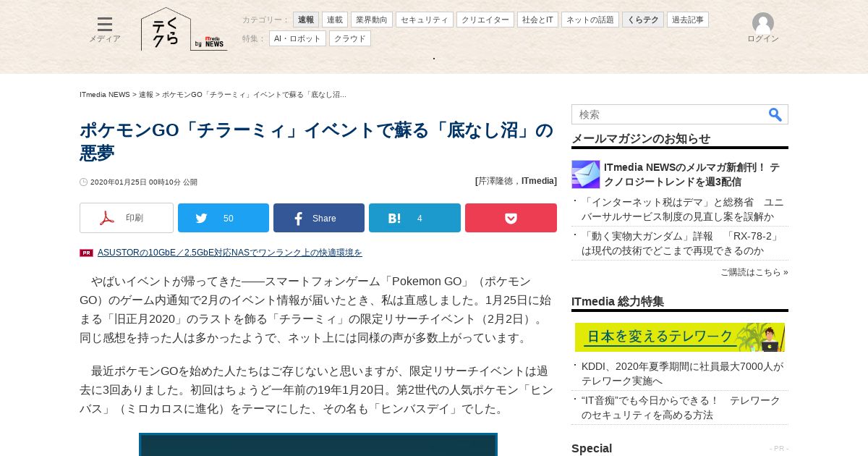This screenshot has height=456, width=868.
Task: Click the article headline チラーミィ title
Action: tap(317, 141)
